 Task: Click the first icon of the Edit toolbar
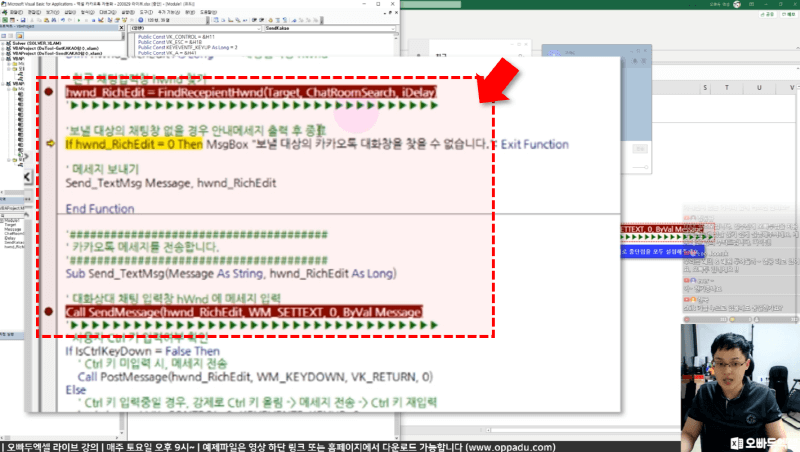click(216, 20)
